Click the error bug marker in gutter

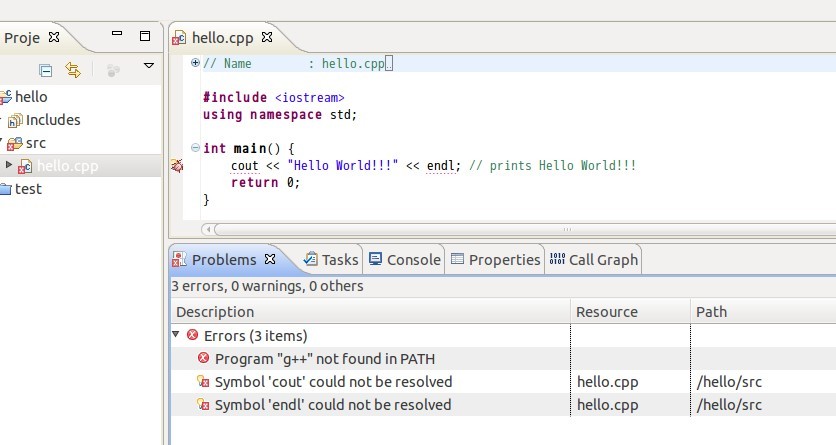pyautogui.click(x=177, y=166)
